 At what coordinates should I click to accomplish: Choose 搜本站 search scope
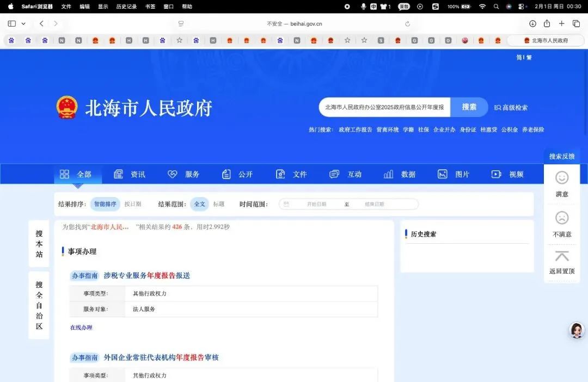[x=39, y=244]
